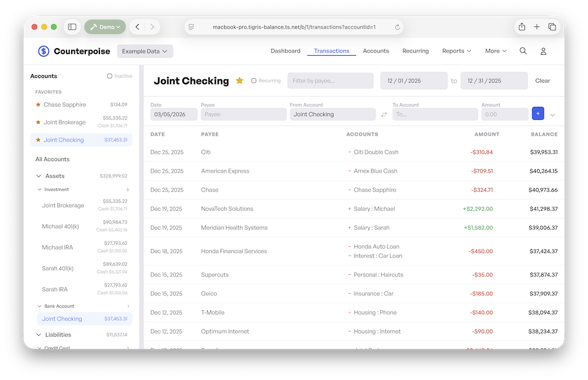588x380 pixels.
Task: Click the Filter by payee field
Action: (330, 81)
